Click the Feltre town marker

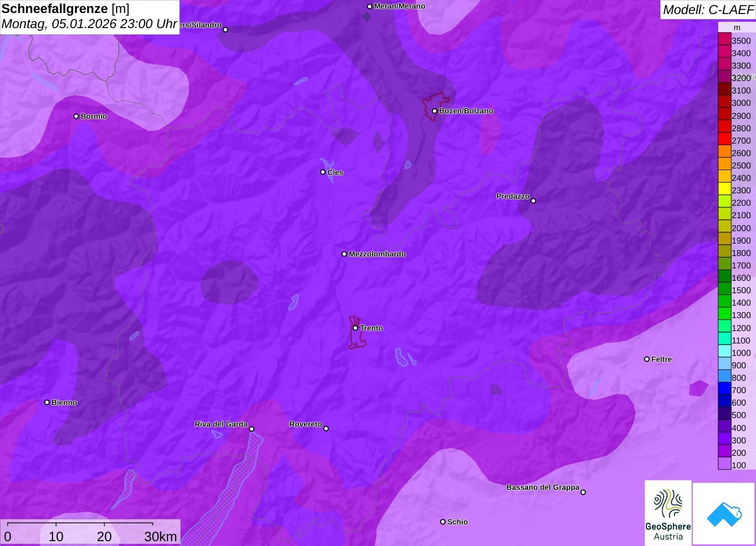tap(647, 359)
